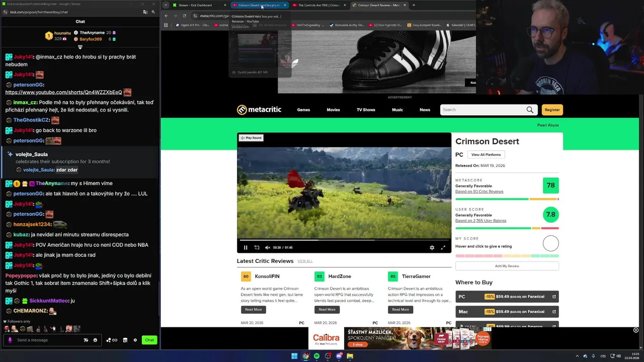Click the Register button
Viewport: 644px width, 362px height.
[552, 110]
